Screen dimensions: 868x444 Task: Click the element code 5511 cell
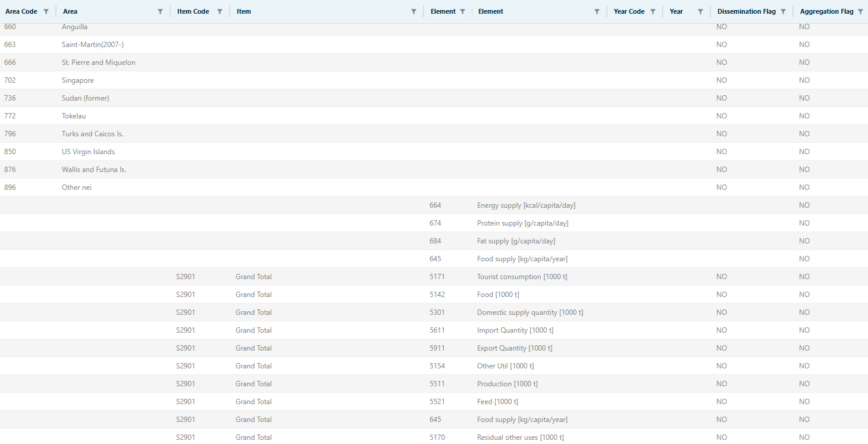click(437, 384)
